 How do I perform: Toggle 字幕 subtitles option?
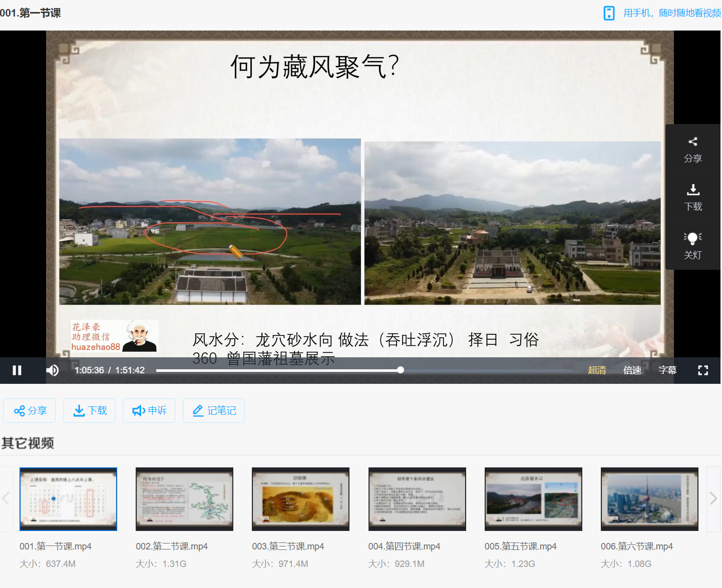(x=667, y=370)
